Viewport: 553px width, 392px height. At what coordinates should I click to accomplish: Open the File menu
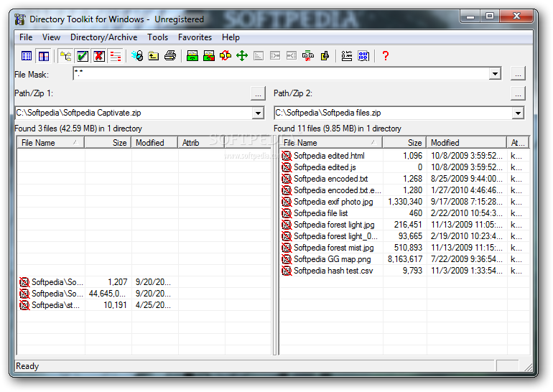pos(26,37)
